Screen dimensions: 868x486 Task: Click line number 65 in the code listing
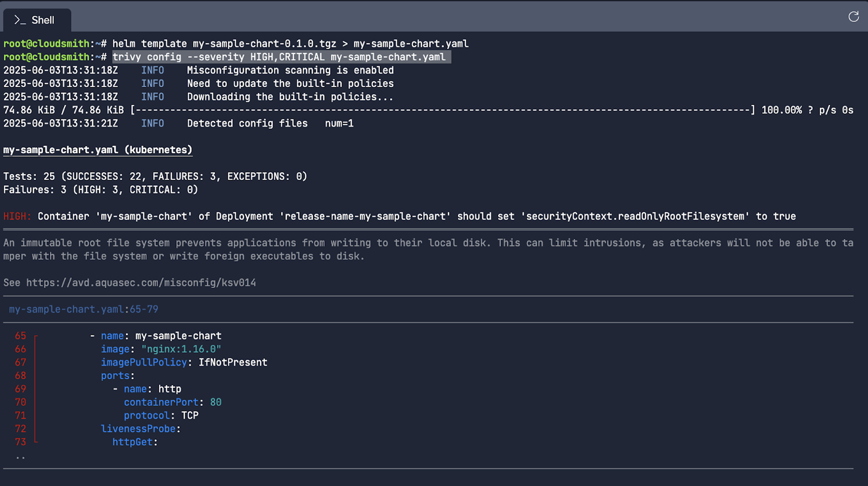(21, 336)
